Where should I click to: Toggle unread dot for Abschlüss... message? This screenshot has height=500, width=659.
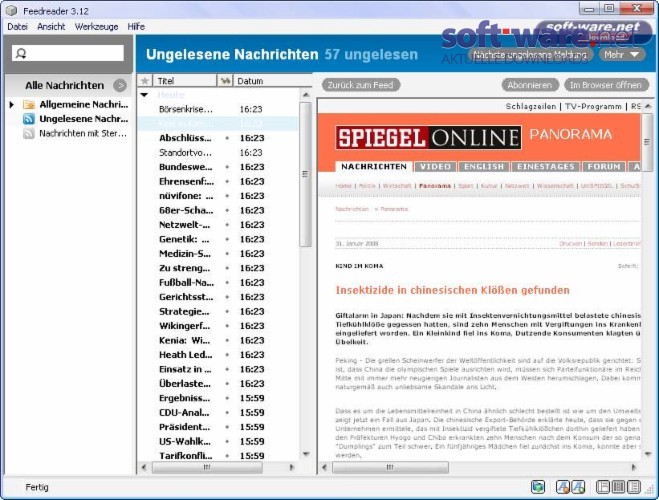click(x=227, y=138)
